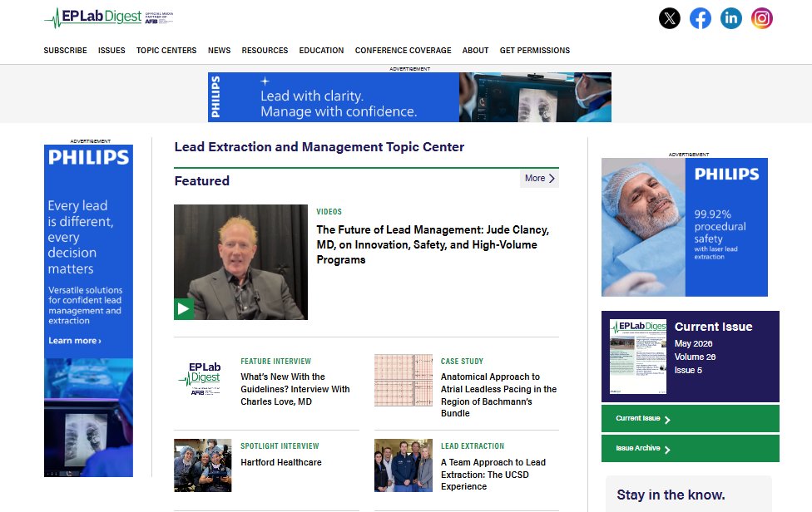Viewport: 812px width, 512px height.
Task: Open the SUBSCRIBE menu item
Action: (65, 50)
